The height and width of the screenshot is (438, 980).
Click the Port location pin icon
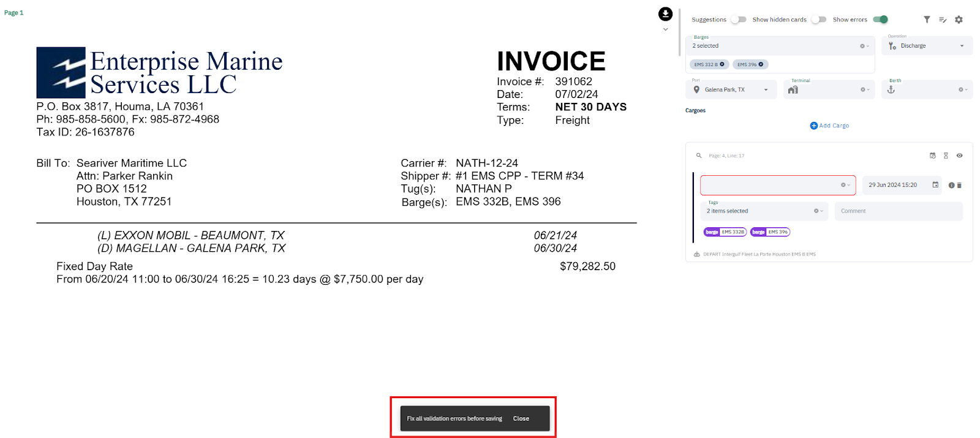point(696,89)
